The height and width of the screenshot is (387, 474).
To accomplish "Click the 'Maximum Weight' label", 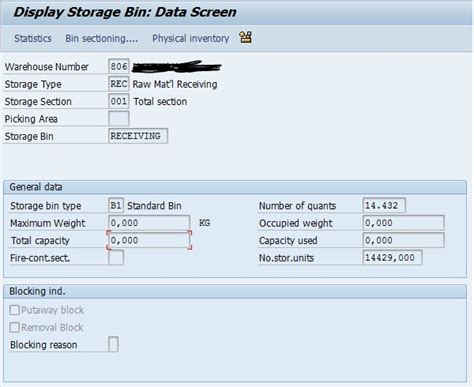I will (48, 223).
